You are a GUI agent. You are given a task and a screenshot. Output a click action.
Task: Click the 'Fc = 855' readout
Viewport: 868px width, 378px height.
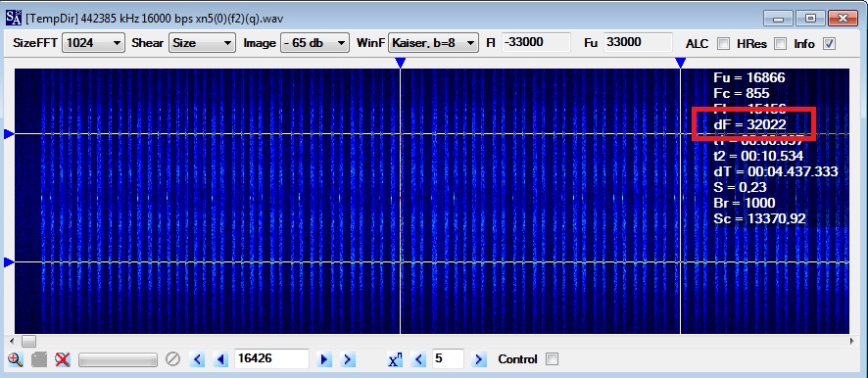(742, 93)
